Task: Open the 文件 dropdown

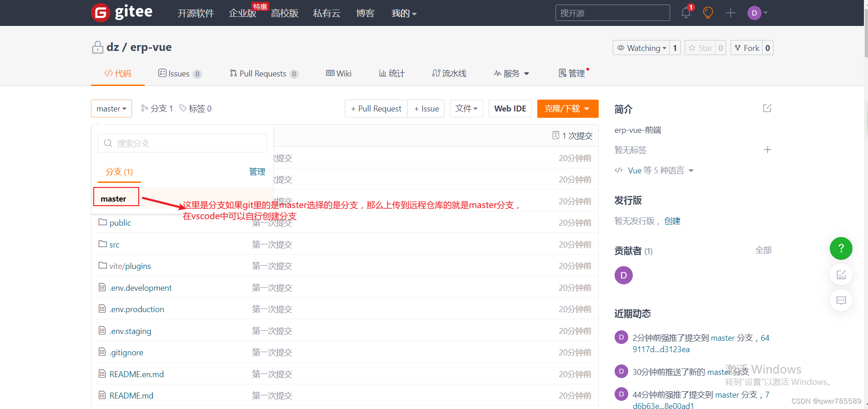Action: tap(466, 108)
